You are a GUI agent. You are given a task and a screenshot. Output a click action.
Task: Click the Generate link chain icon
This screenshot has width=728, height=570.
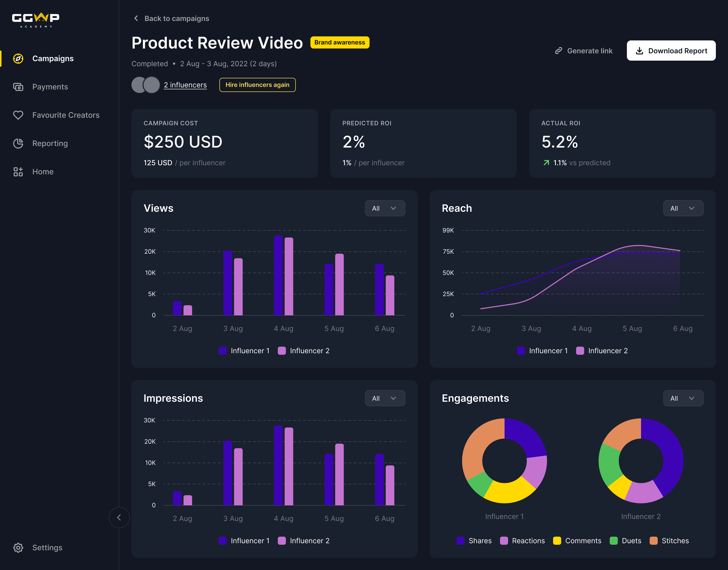(x=558, y=50)
